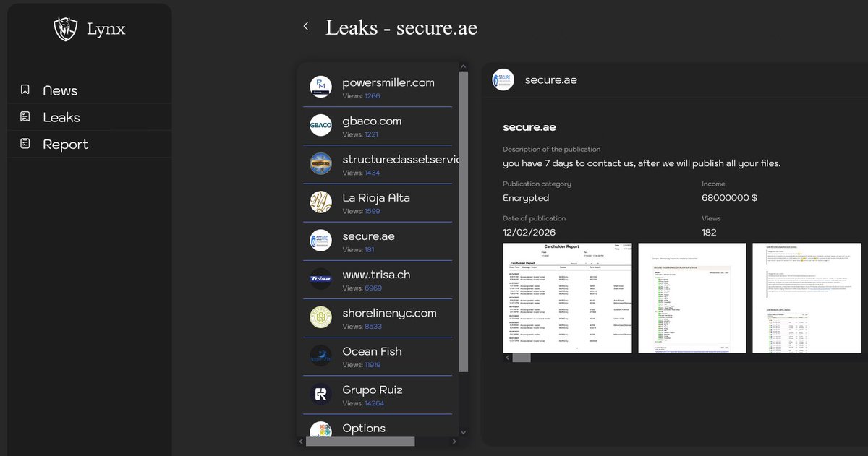Open the News menu item
Screen dimensions: 868x456
coord(89,90)
